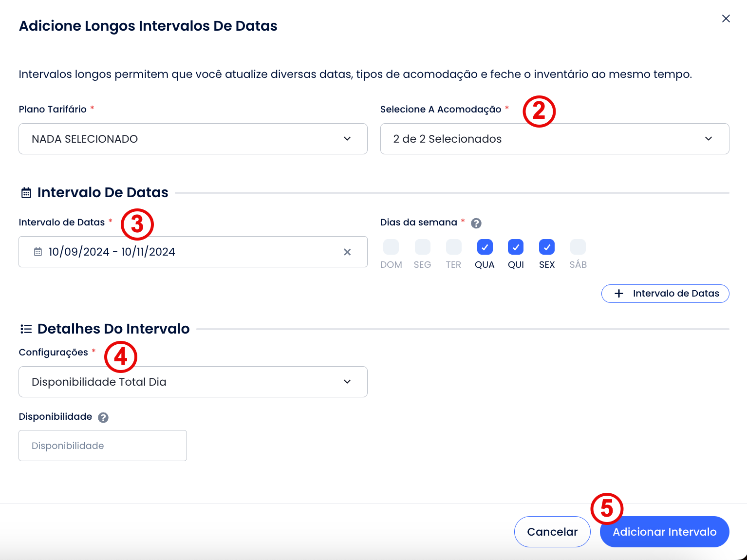Clear the selected date range with X icon

(347, 252)
